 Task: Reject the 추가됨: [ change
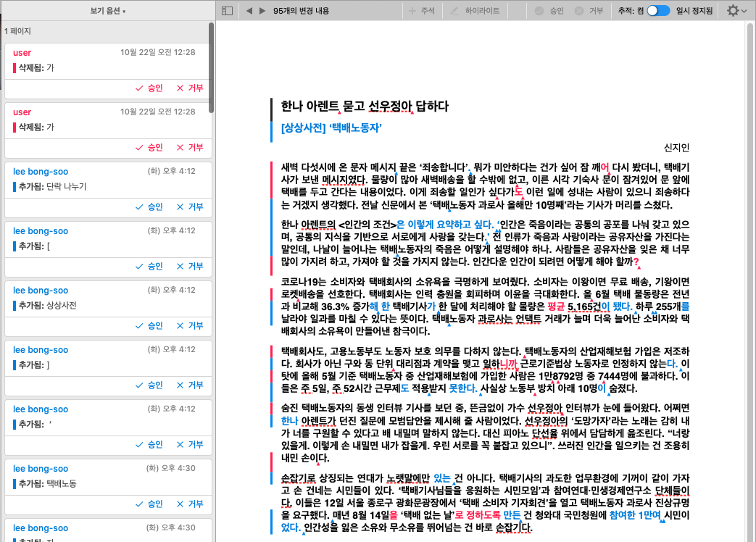190,266
